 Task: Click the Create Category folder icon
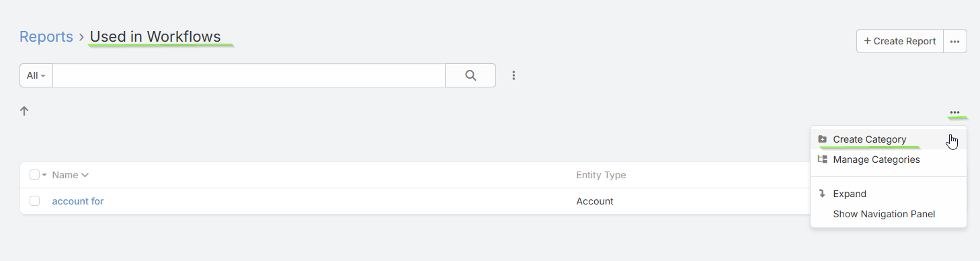[822, 139]
